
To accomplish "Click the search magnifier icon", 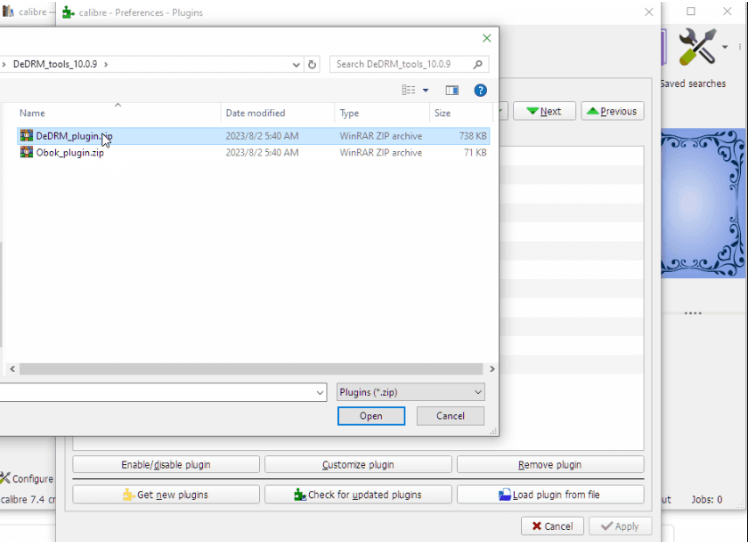I will point(478,64).
